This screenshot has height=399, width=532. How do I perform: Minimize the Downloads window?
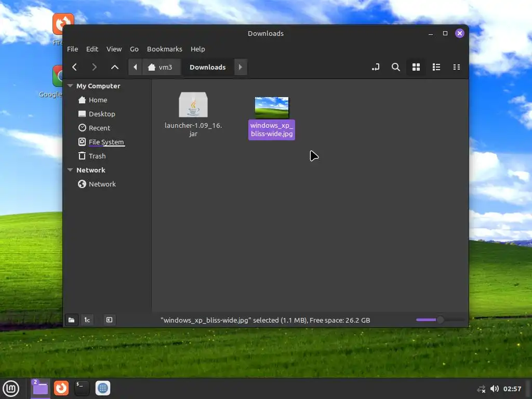[x=431, y=33]
